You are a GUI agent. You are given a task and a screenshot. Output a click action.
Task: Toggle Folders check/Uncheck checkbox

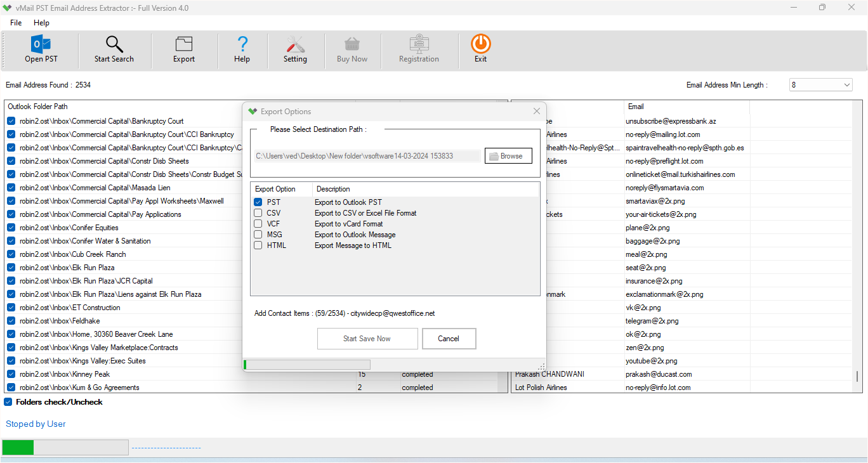point(8,402)
